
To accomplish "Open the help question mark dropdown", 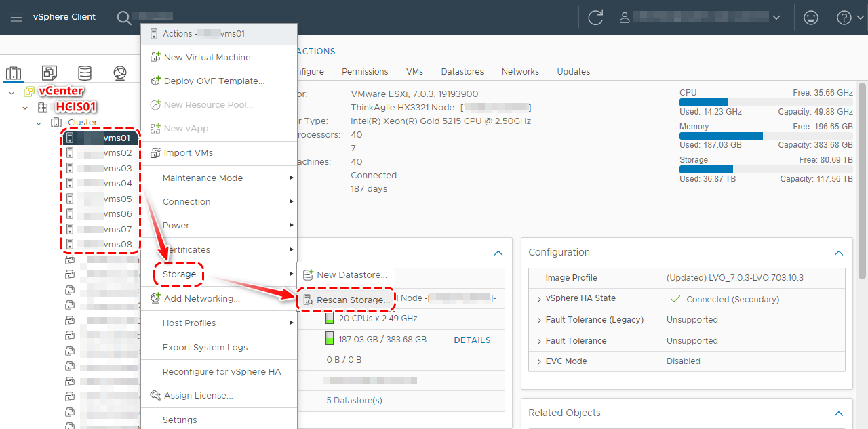I will (848, 18).
